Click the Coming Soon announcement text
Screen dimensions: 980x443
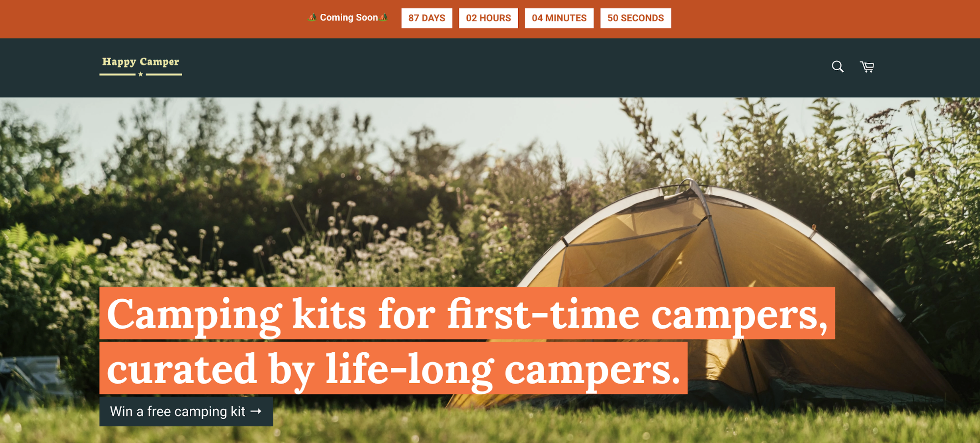tap(349, 18)
